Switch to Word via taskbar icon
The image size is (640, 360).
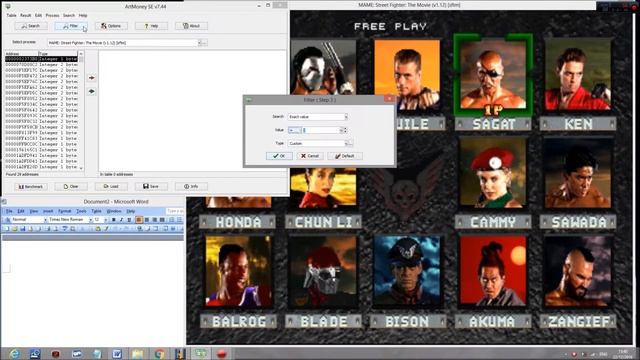117,353
